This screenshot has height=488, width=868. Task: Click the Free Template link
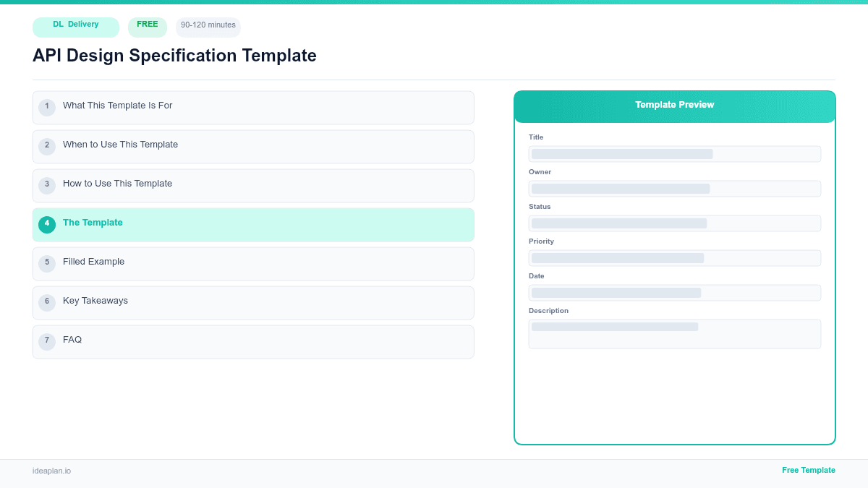click(x=809, y=470)
